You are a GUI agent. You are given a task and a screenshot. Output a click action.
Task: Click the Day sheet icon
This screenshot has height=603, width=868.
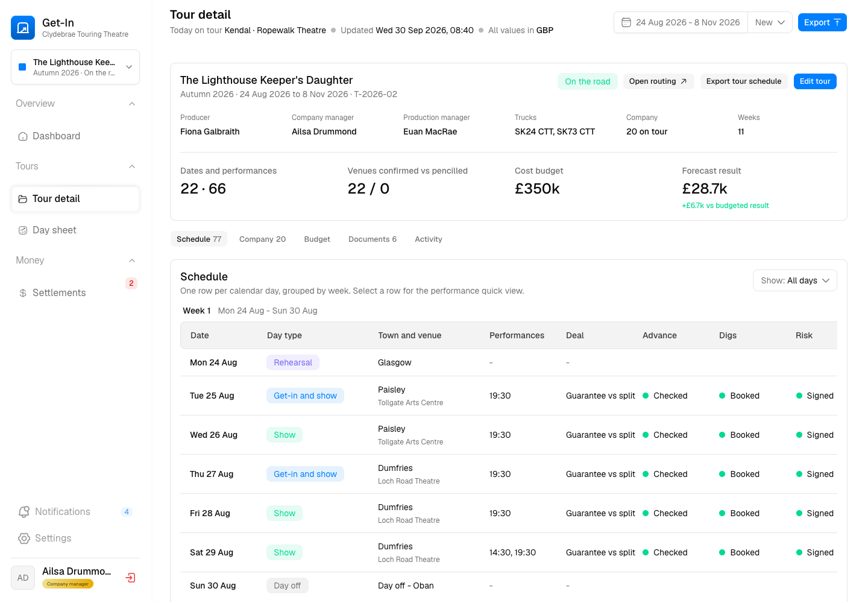(23, 230)
